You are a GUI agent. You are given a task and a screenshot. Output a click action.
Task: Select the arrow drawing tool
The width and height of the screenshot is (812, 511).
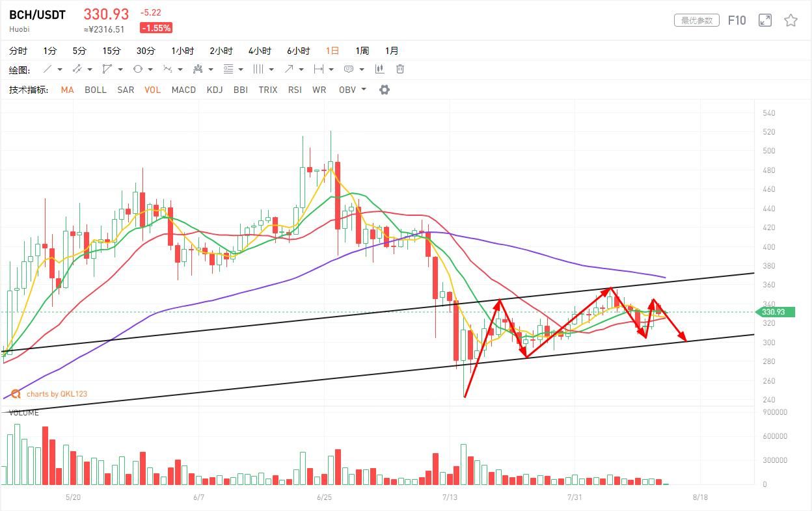pyautogui.click(x=288, y=69)
